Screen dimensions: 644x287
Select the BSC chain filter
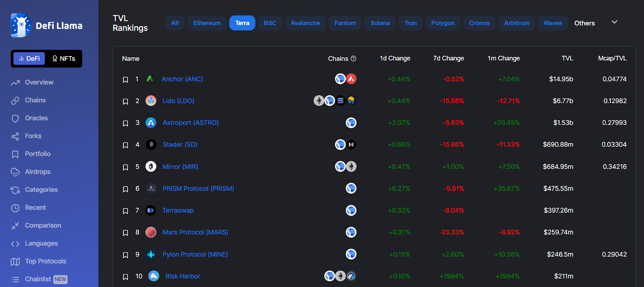(270, 23)
